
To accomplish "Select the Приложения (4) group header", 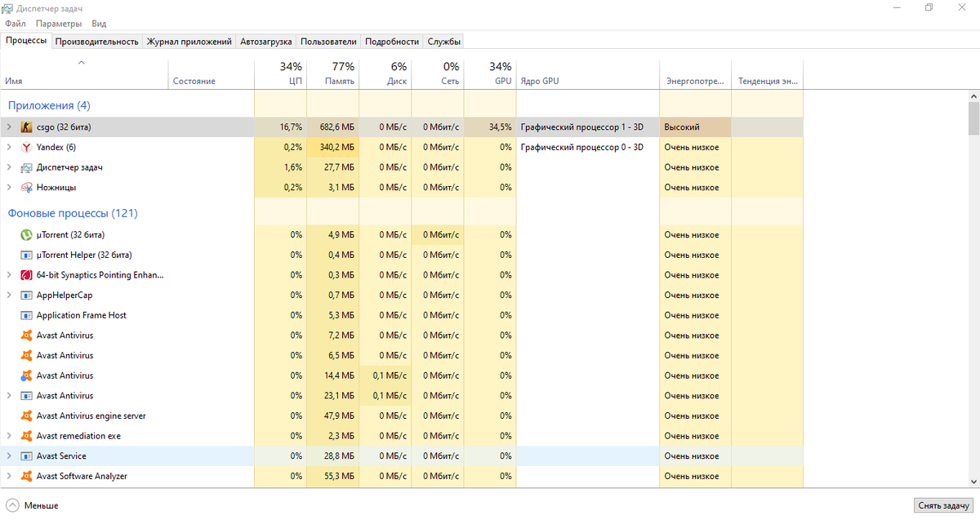I will coord(49,105).
